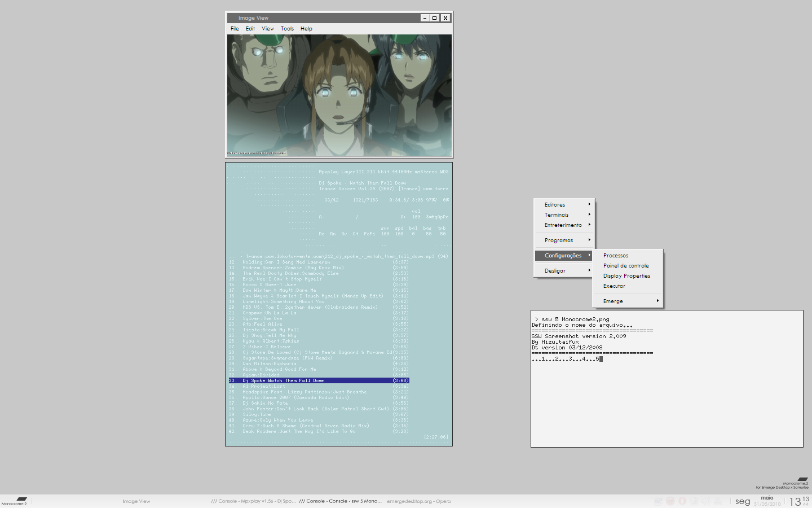Select track 23 Atb:Feel Alive
Screen dimensions: 812x508
click(319, 324)
